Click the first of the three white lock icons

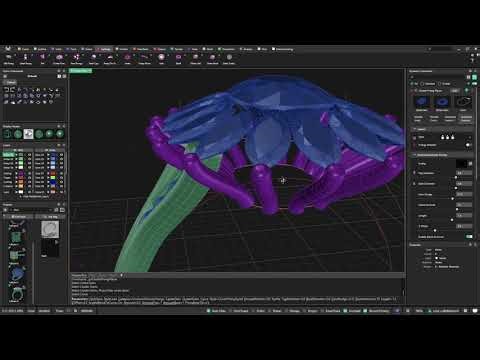click(x=443, y=137)
